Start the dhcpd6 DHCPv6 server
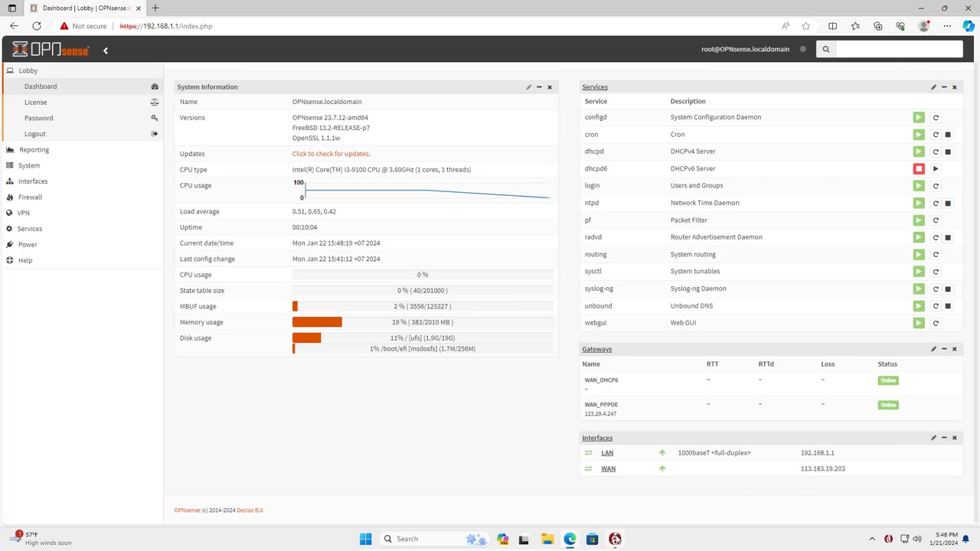The image size is (980, 551). point(936,168)
